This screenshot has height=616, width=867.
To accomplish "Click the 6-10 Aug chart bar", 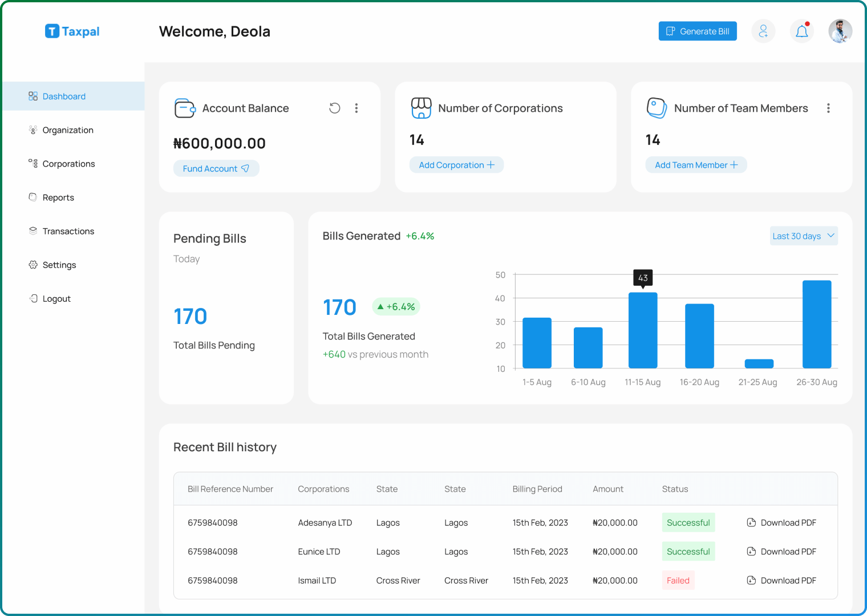I will [x=588, y=348].
